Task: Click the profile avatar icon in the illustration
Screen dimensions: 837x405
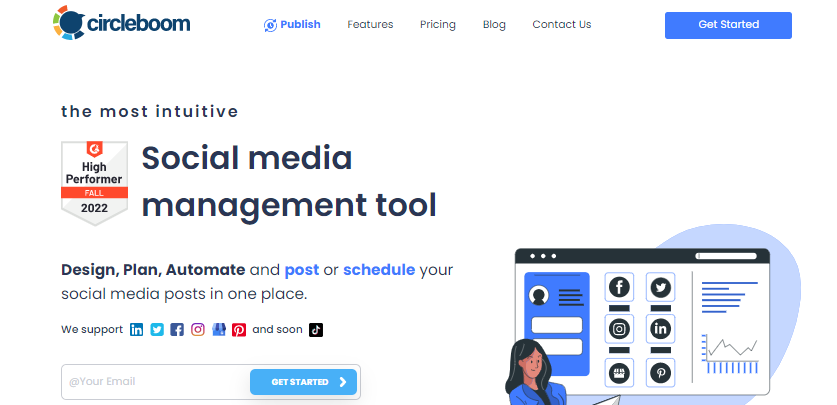Action: [539, 295]
